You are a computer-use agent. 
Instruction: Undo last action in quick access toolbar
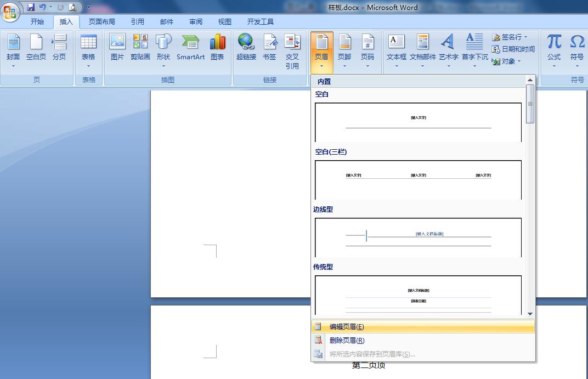pos(42,7)
